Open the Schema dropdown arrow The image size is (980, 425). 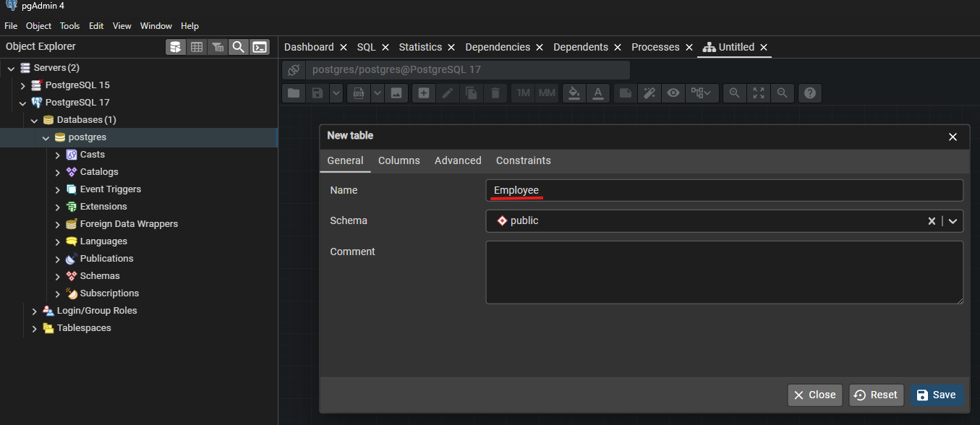pos(953,221)
